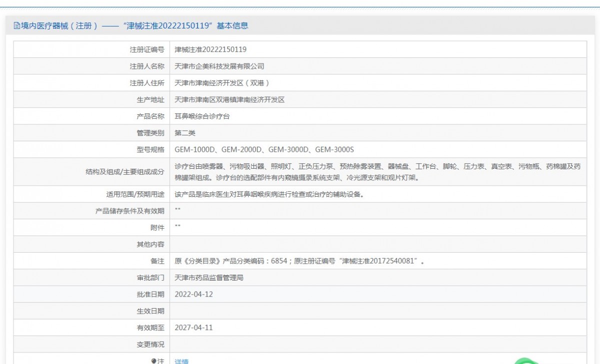Select expiry date 2027-04-11

pos(193,328)
